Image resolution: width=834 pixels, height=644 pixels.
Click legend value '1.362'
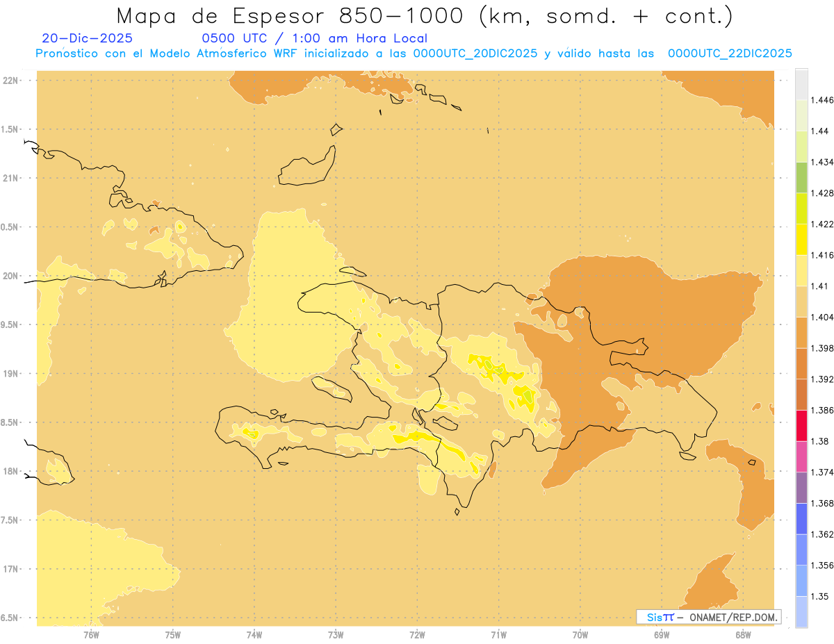[x=822, y=534]
